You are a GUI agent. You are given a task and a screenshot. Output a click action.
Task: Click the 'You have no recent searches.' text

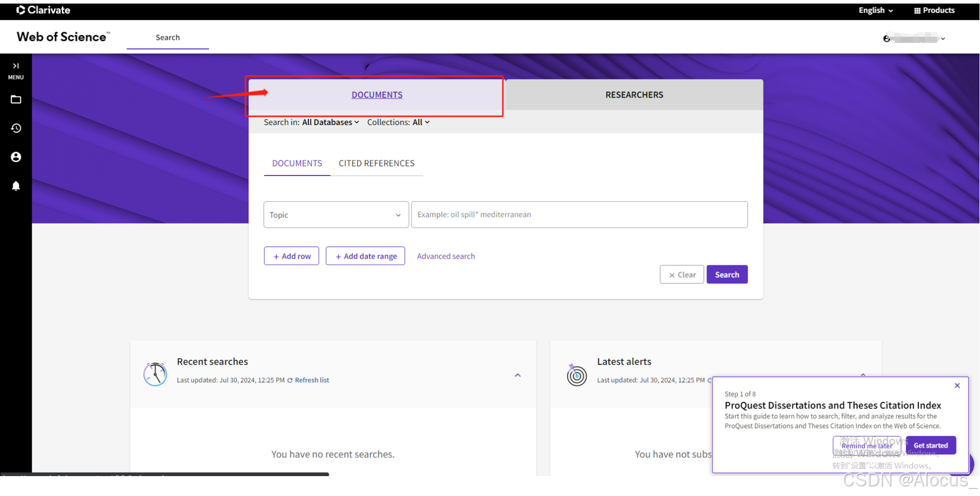pos(333,454)
